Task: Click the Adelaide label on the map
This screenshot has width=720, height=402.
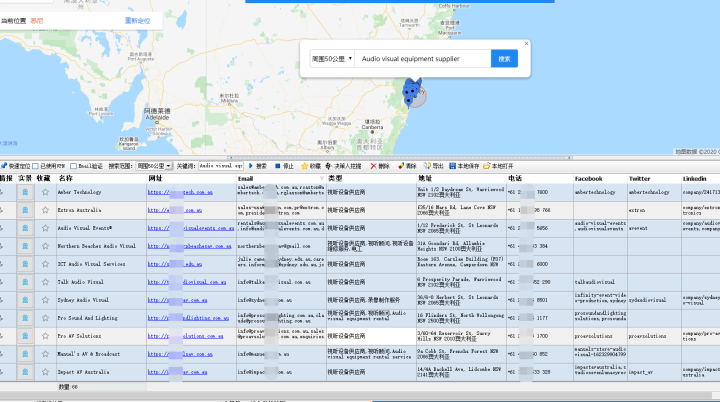Action: [x=157, y=114]
